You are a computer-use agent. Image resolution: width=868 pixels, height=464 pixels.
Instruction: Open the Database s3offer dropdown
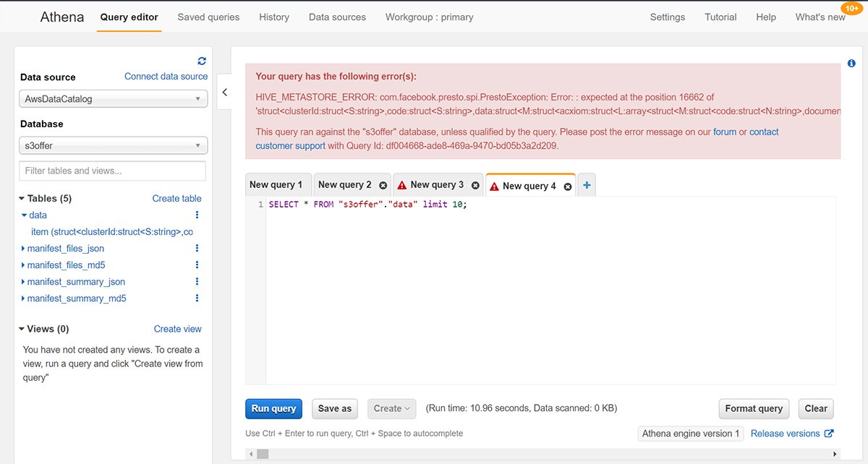(114, 146)
